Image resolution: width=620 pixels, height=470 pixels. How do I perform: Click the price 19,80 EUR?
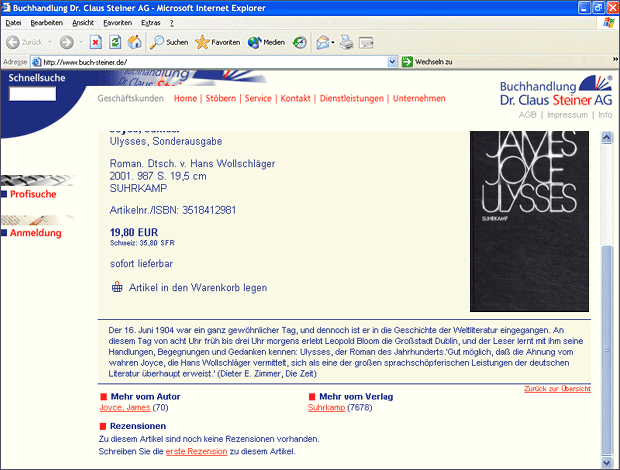tap(134, 232)
